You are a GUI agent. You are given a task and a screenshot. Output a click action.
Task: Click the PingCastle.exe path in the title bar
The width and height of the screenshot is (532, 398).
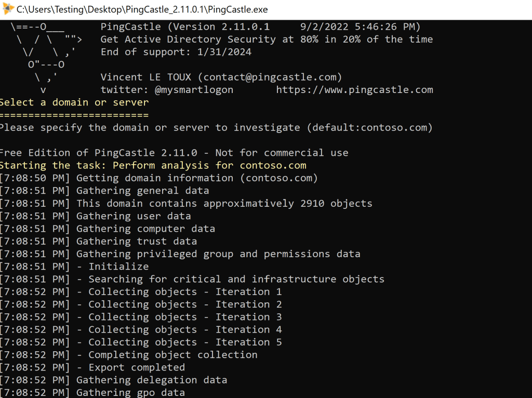pyautogui.click(x=142, y=9)
